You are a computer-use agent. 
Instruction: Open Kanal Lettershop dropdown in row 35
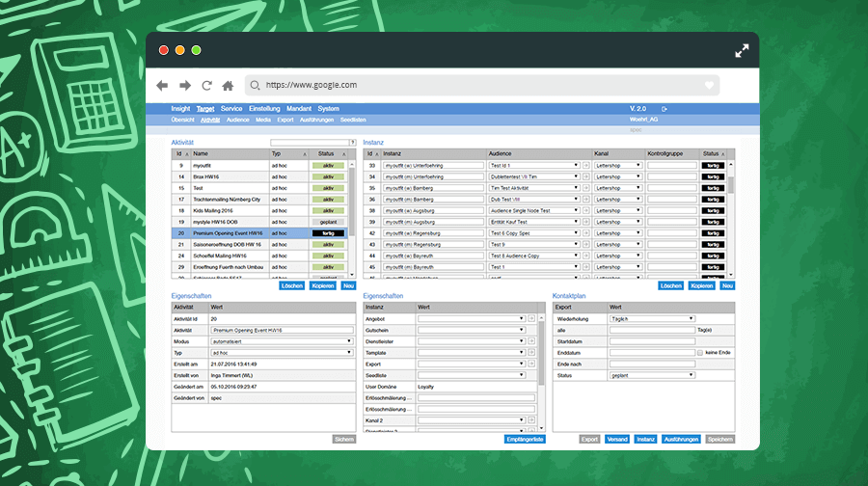(x=618, y=188)
